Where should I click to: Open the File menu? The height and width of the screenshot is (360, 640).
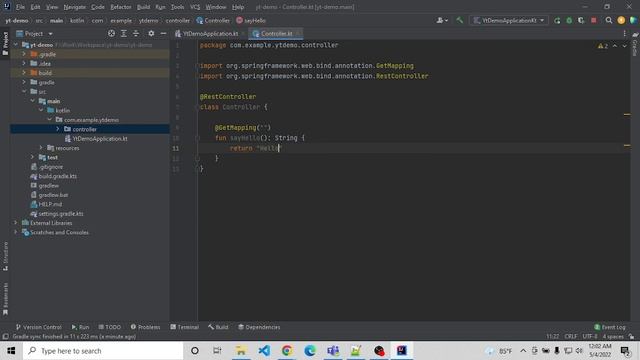click(x=20, y=7)
